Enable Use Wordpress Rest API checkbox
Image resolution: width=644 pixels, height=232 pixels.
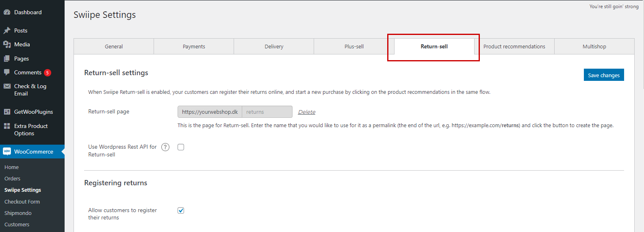[181, 147]
